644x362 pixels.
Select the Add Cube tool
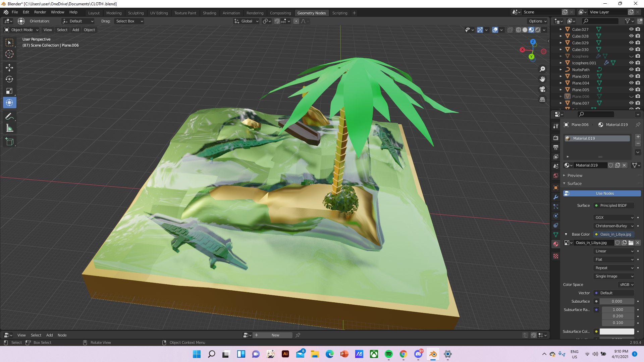click(x=9, y=141)
